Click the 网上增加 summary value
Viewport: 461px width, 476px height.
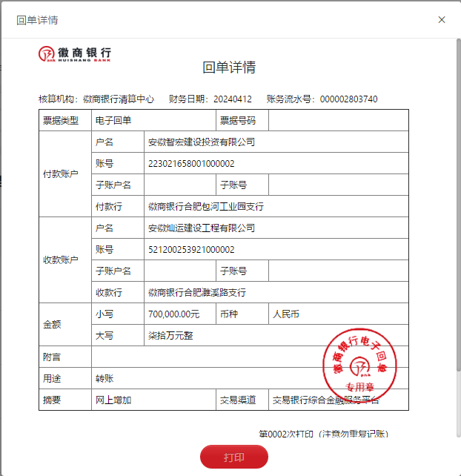[x=113, y=400]
